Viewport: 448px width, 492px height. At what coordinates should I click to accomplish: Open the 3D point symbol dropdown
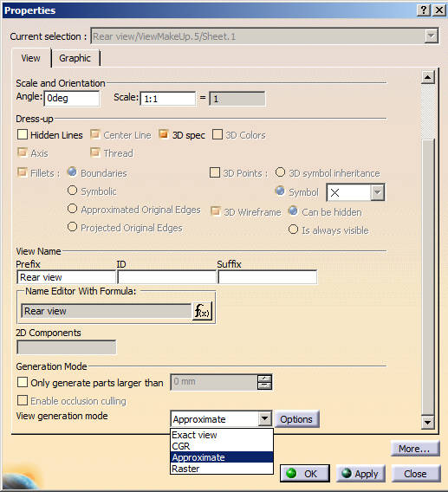click(377, 192)
